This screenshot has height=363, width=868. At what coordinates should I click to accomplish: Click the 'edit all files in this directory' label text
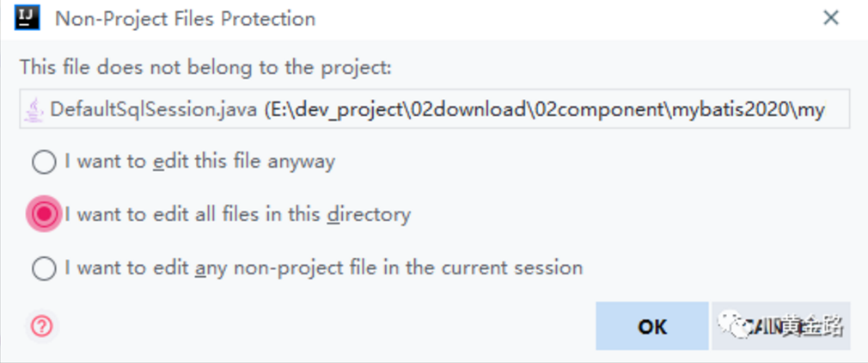point(237,214)
